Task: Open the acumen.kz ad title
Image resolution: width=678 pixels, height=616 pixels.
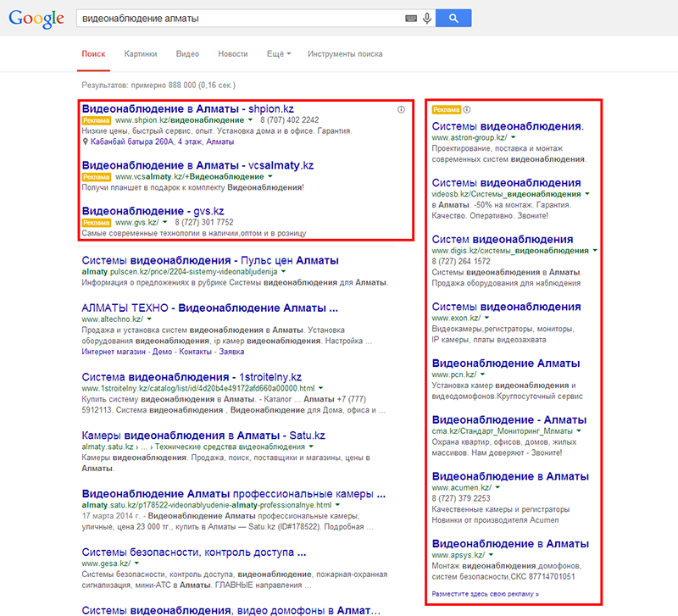Action: (510, 476)
